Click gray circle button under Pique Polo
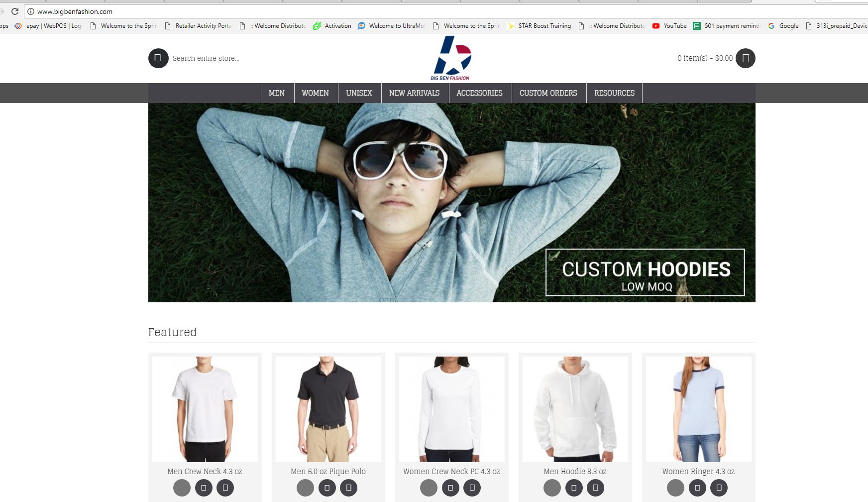Screen dimensions: 868x502 (x=305, y=488)
